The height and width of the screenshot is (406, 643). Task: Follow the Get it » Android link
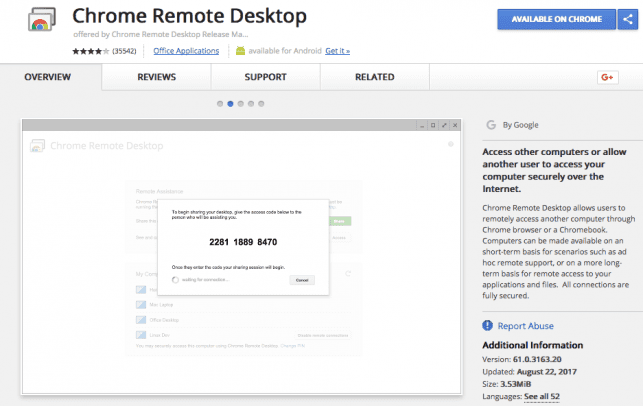point(337,51)
